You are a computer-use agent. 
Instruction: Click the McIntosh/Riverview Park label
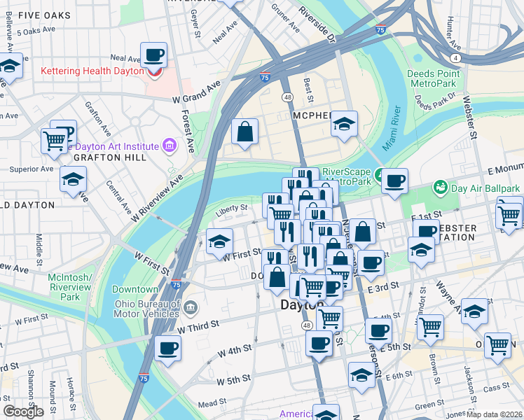tap(70, 287)
